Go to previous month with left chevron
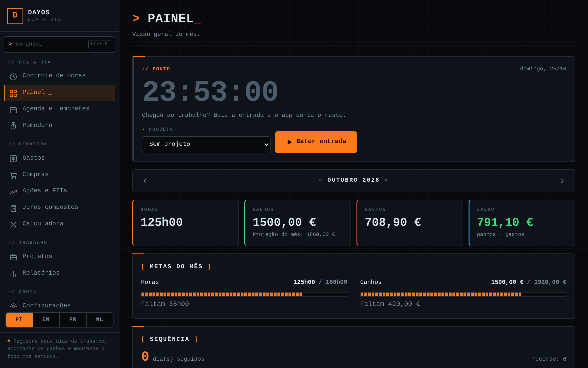 (145, 181)
